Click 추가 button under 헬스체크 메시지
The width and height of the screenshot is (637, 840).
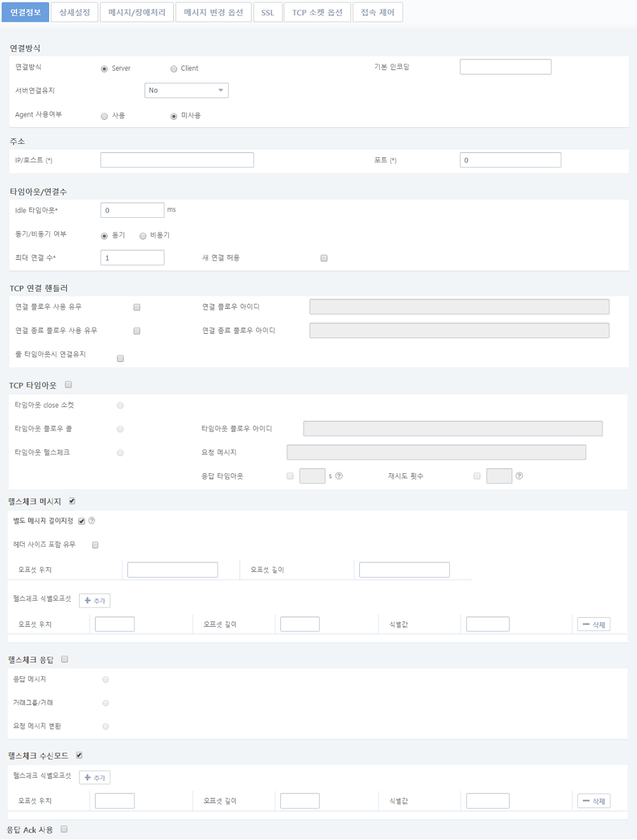pyautogui.click(x=95, y=601)
